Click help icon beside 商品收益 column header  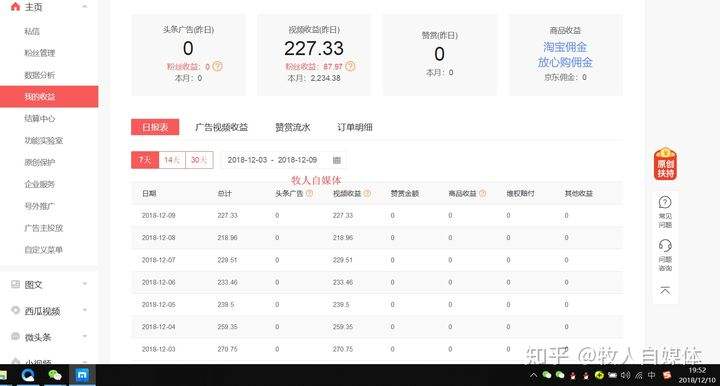[483, 194]
